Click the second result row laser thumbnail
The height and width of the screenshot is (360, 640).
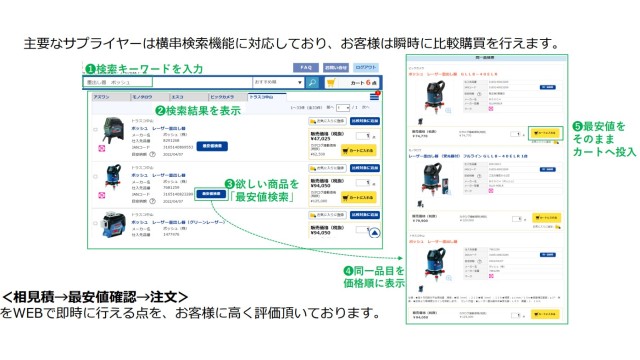tap(113, 177)
